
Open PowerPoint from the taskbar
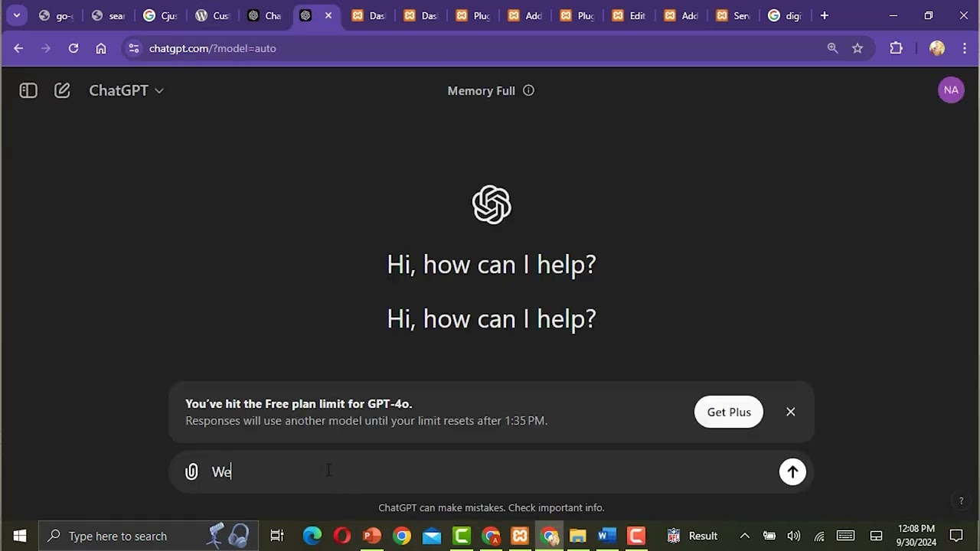(372, 536)
